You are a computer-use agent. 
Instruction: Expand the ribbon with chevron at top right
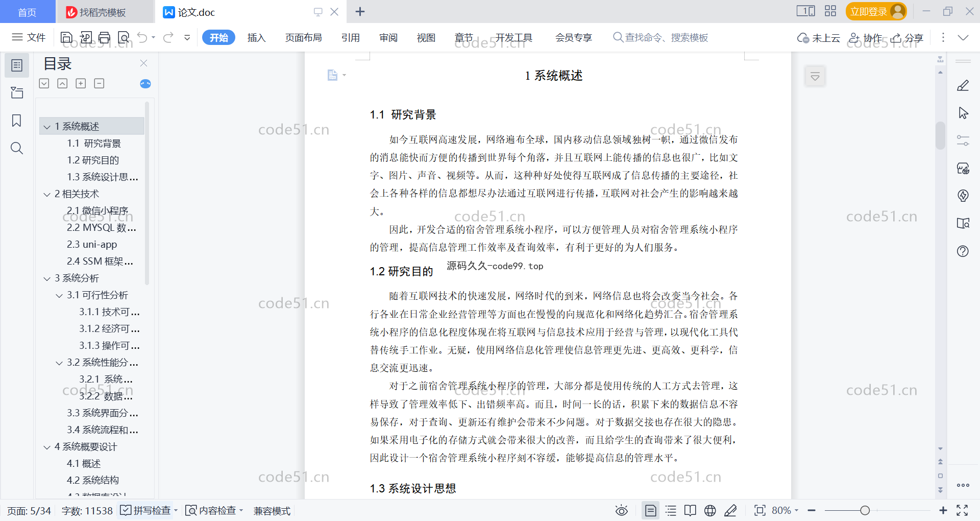(963, 37)
